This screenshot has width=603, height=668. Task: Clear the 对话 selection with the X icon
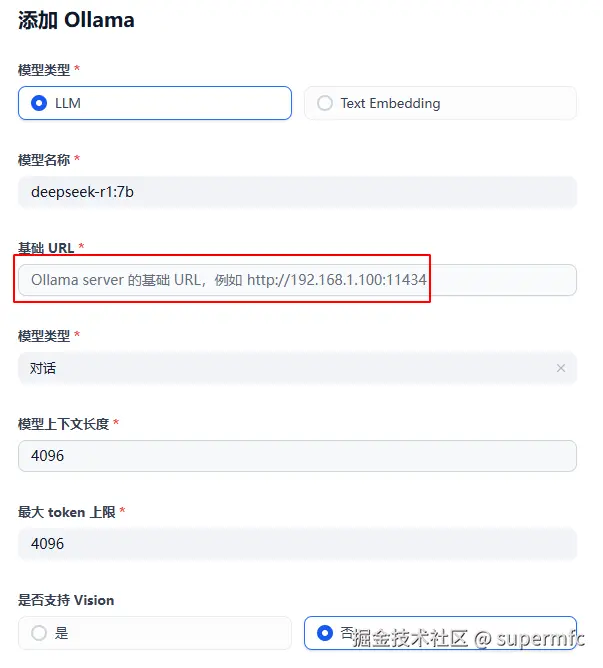(561, 368)
